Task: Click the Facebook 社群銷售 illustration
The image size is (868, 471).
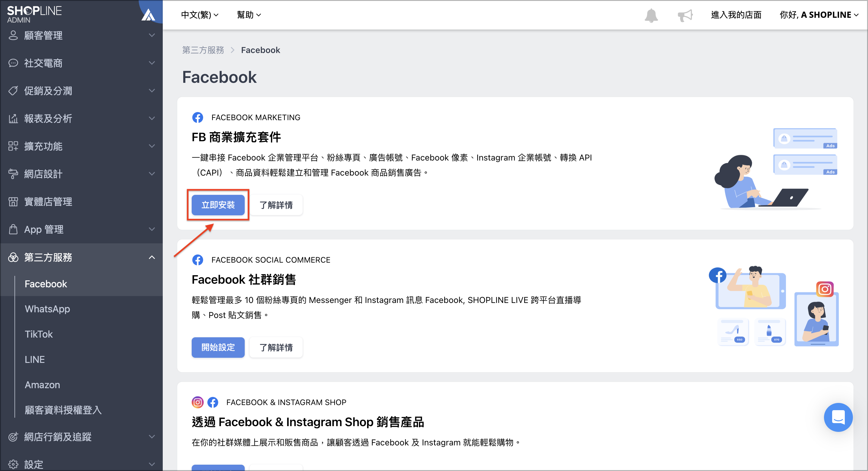Action: click(774, 306)
